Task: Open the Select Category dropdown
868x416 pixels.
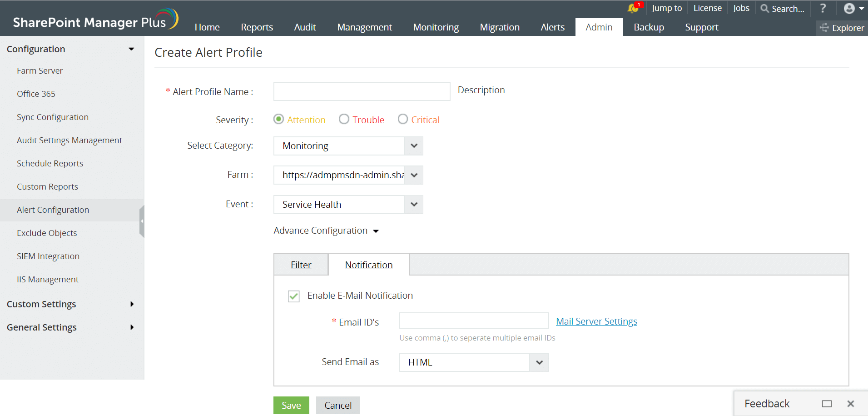Action: [x=348, y=146]
